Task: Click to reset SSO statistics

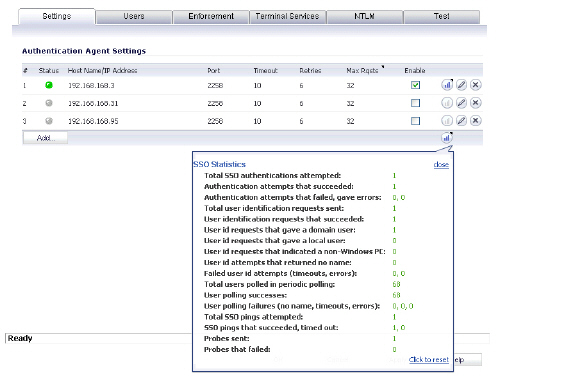Action: coord(429,360)
